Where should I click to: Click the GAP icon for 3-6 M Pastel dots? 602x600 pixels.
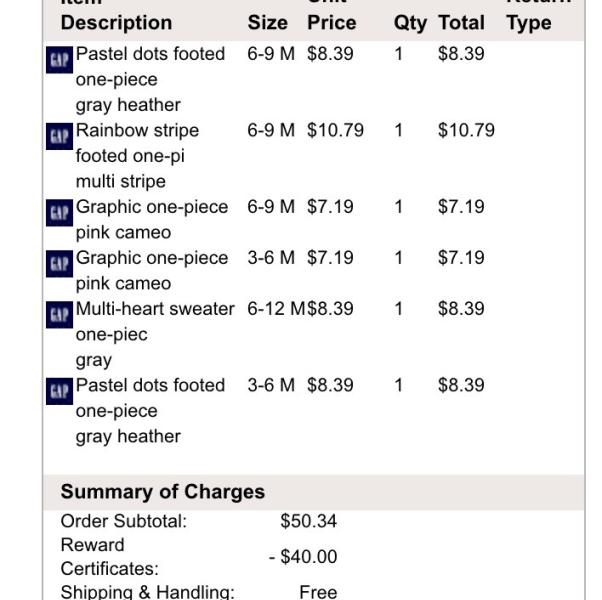(60, 391)
